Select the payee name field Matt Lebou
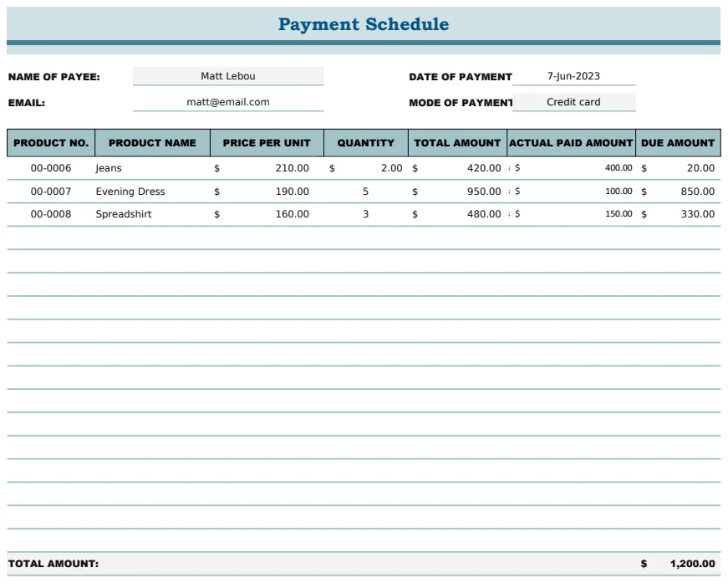The image size is (728, 583). pyautogui.click(x=228, y=76)
